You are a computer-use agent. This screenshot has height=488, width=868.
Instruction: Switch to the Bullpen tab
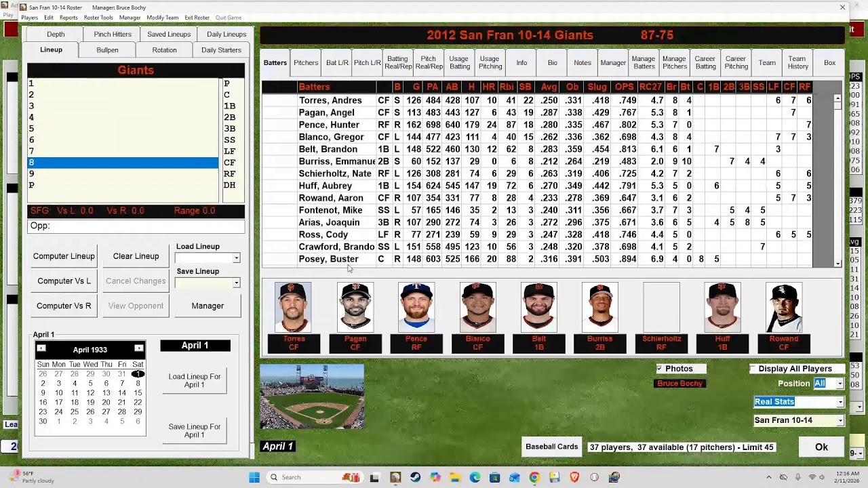point(107,50)
